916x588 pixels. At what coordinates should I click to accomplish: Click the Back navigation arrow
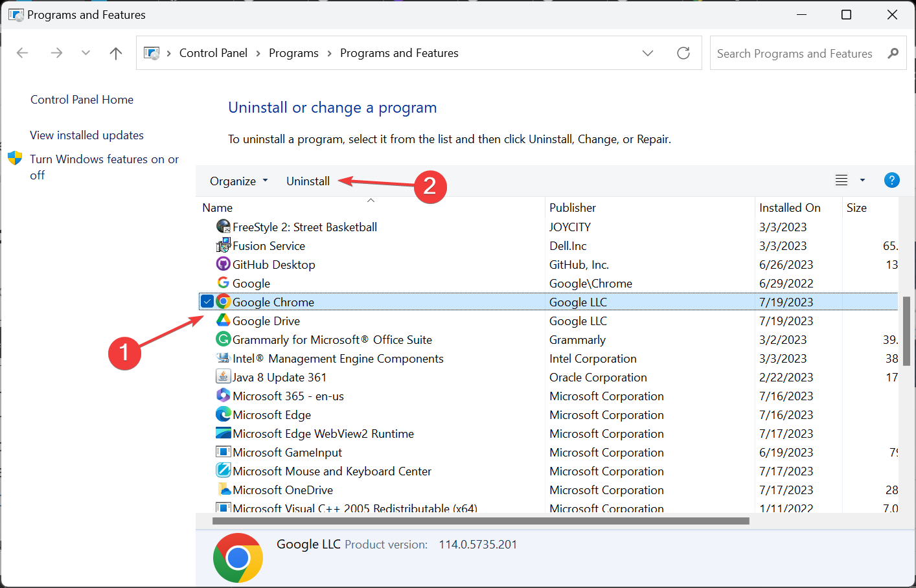click(x=22, y=52)
